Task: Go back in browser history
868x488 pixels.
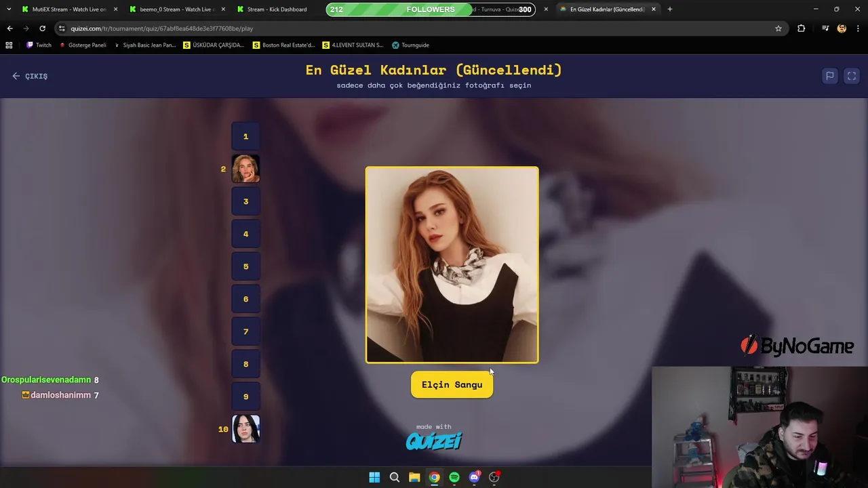Action: coord(9,28)
